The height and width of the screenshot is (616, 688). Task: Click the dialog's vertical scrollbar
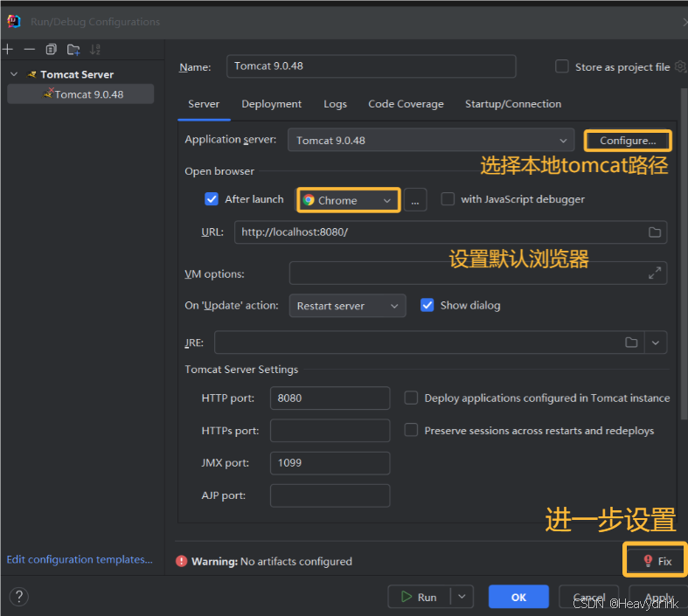(684, 254)
